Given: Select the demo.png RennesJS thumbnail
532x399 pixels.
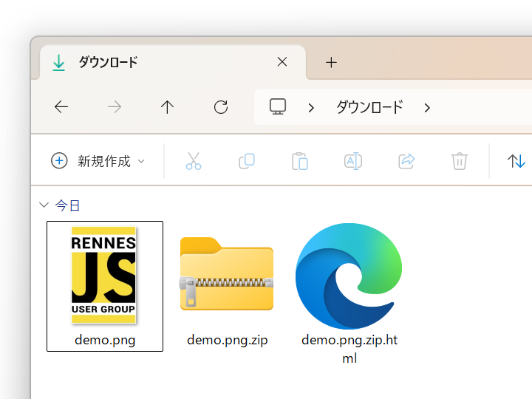Looking at the screenshot, I should click(x=103, y=275).
